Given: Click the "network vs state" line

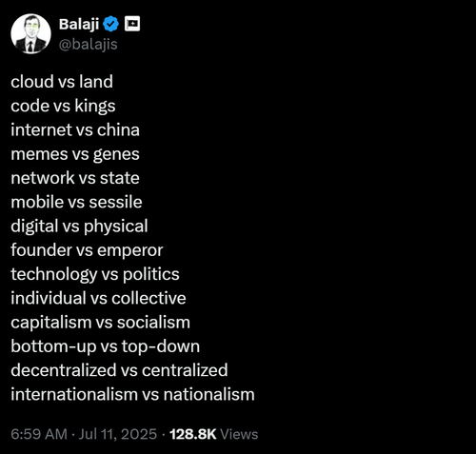Looking at the screenshot, I should point(75,178).
